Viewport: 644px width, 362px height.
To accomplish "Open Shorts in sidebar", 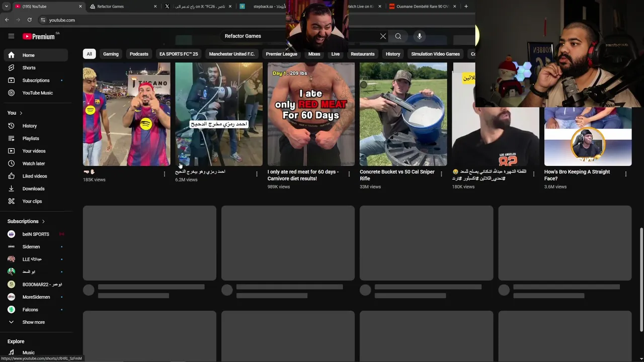I will point(35,68).
